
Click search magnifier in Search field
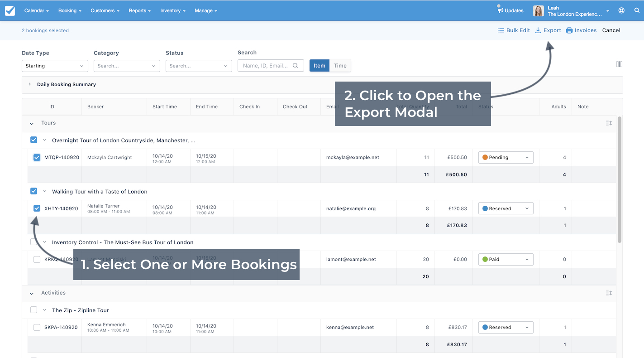tap(296, 66)
